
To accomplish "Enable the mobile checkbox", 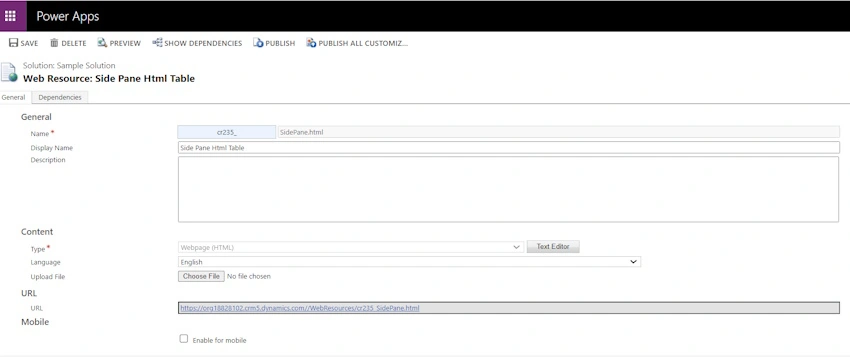I will [184, 339].
